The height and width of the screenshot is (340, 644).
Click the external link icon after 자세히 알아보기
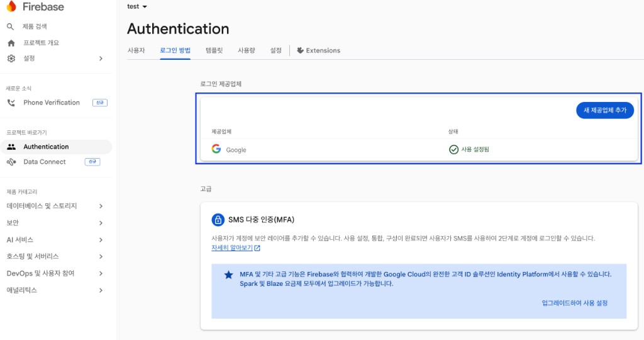(x=257, y=248)
